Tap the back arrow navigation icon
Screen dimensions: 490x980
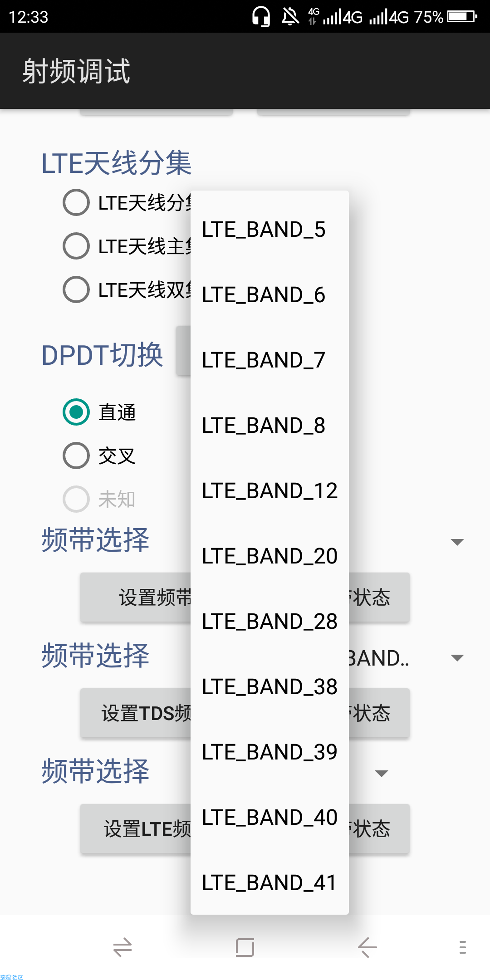click(367, 947)
